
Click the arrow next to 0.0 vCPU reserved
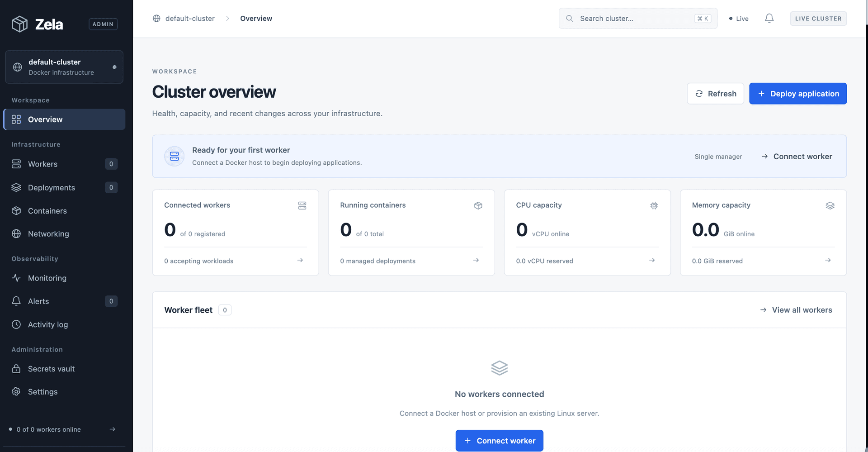[651, 260]
